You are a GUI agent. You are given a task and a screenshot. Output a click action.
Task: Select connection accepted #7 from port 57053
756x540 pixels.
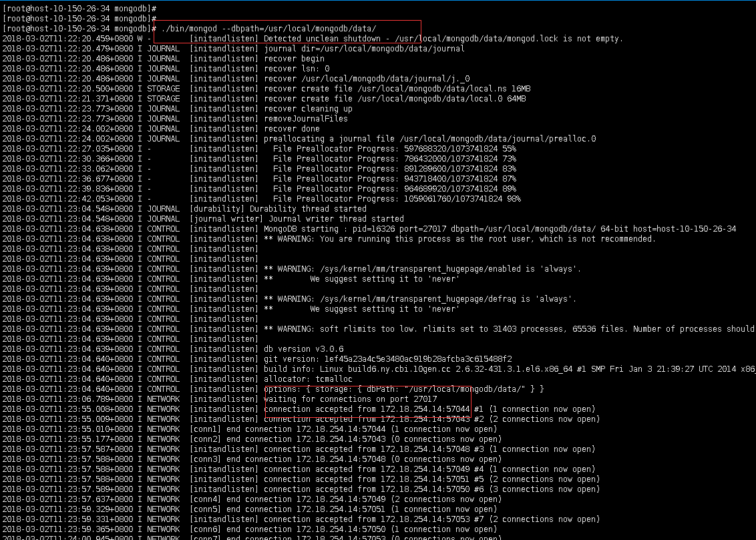pyautogui.click(x=301, y=519)
